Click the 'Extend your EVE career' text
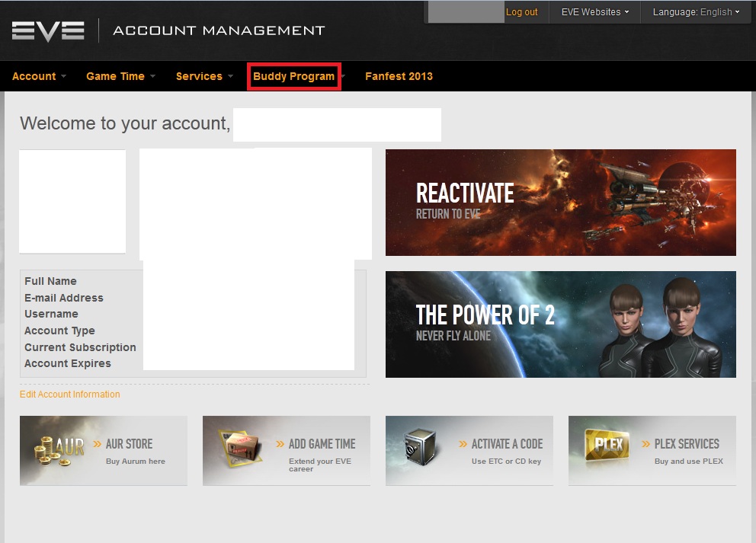This screenshot has width=756, height=543. point(320,465)
